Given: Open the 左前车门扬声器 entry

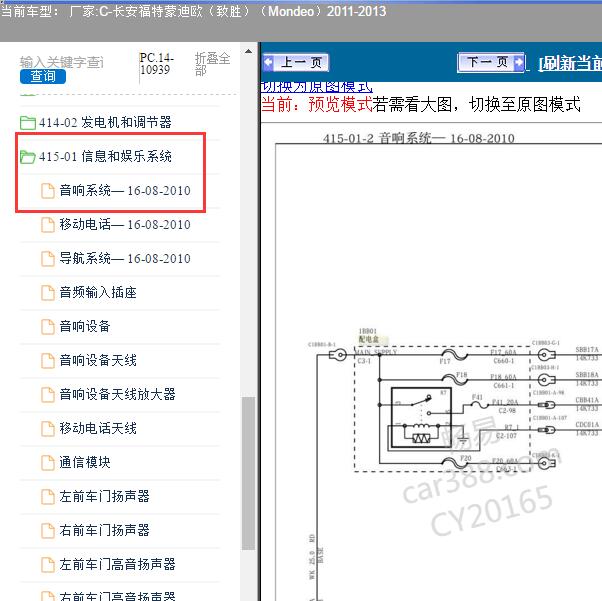Looking at the screenshot, I should coord(104,497).
